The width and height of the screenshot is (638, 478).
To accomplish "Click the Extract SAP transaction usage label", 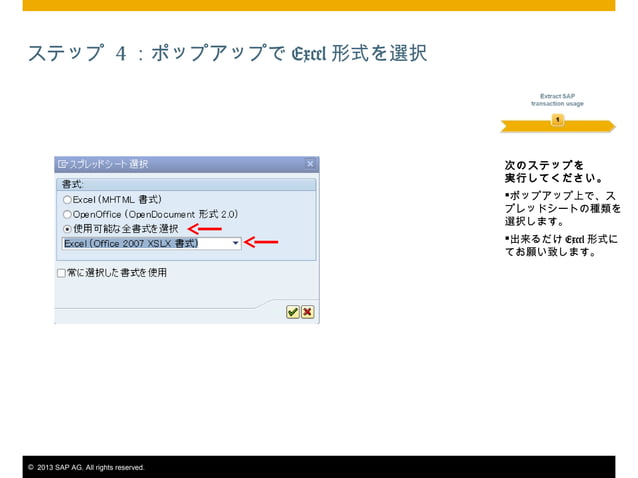I will pyautogui.click(x=557, y=100).
